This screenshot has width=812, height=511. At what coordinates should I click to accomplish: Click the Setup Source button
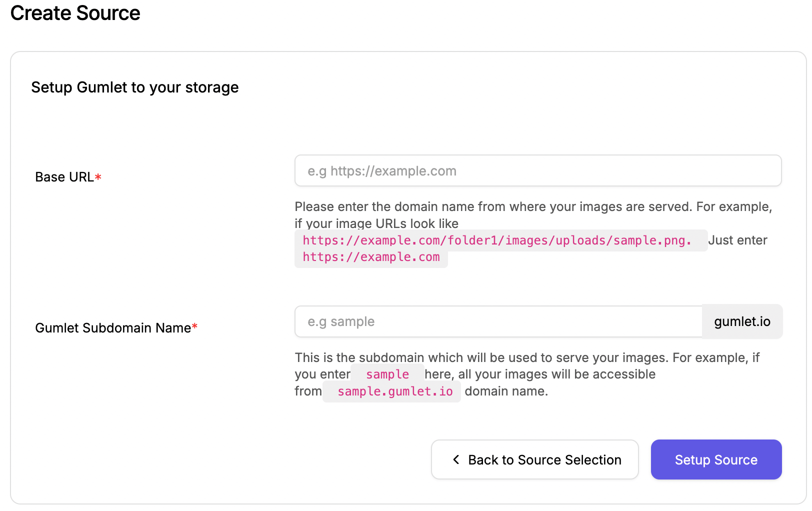[x=716, y=459]
